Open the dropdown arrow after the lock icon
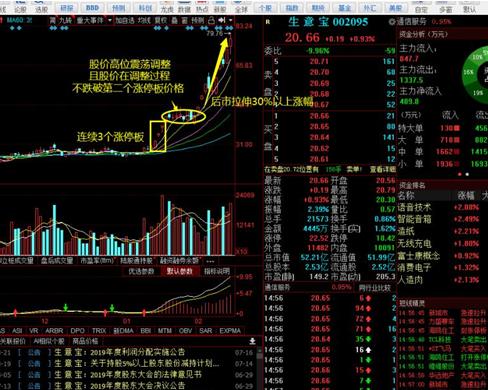 [x=230, y=21]
